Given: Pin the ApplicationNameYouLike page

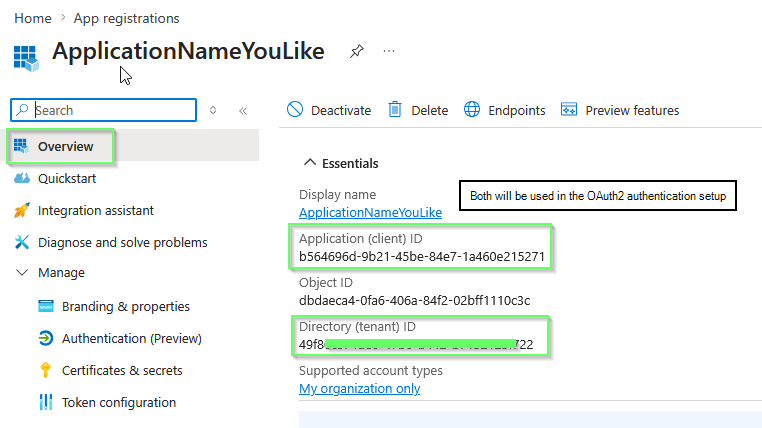Looking at the screenshot, I should [x=357, y=51].
